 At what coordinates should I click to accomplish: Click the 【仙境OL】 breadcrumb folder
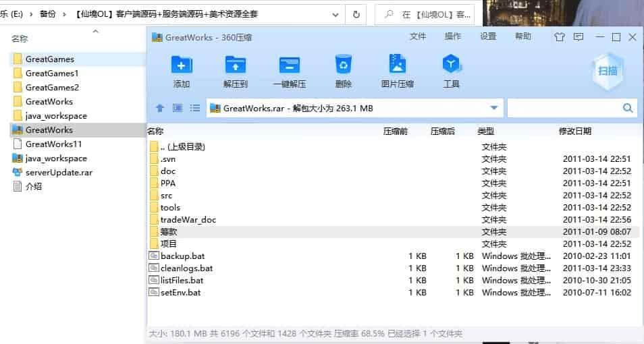tap(166, 14)
